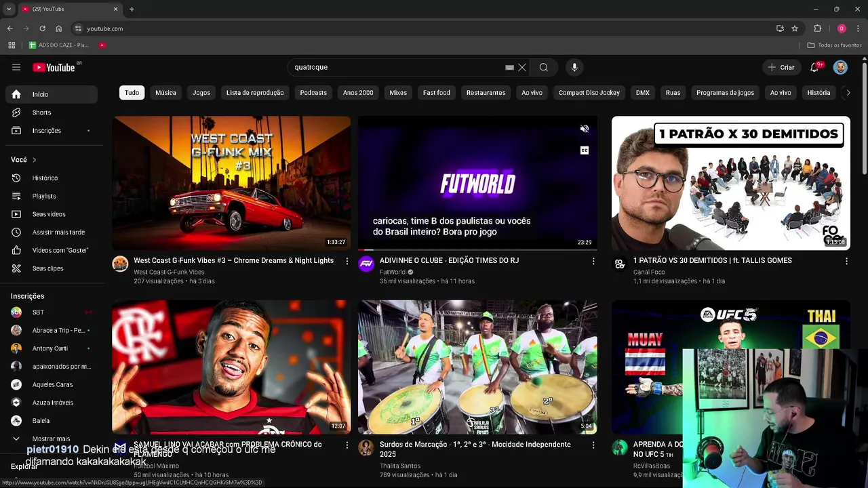Click the Criar button

pos(781,67)
